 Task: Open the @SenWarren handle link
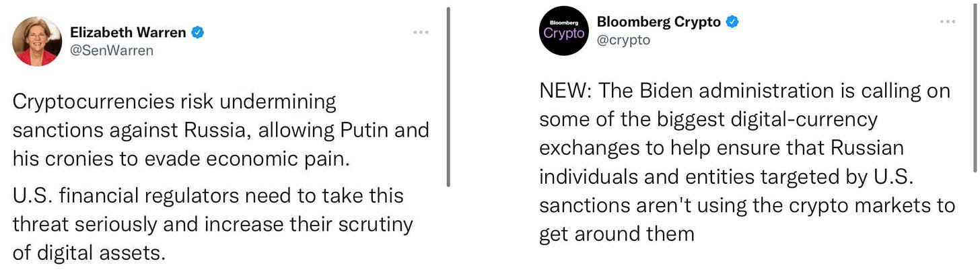click(x=112, y=50)
